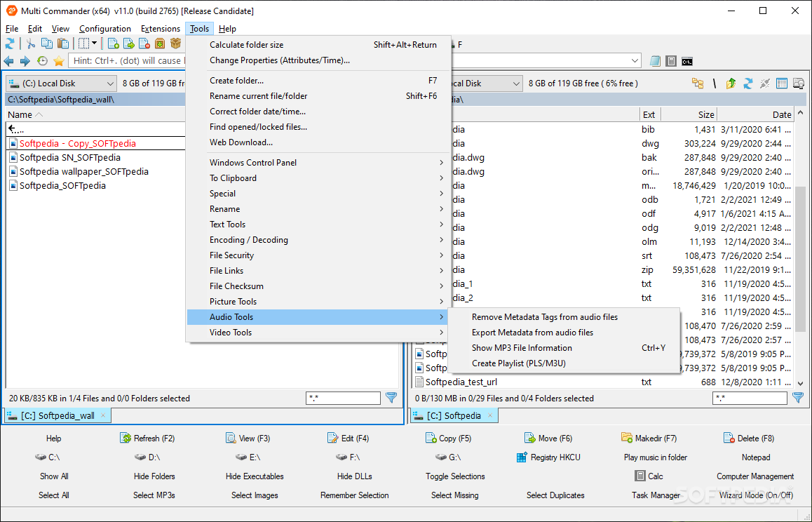Image resolution: width=812 pixels, height=522 pixels.
Task: Go forward using the blue right arrow
Action: coord(25,61)
